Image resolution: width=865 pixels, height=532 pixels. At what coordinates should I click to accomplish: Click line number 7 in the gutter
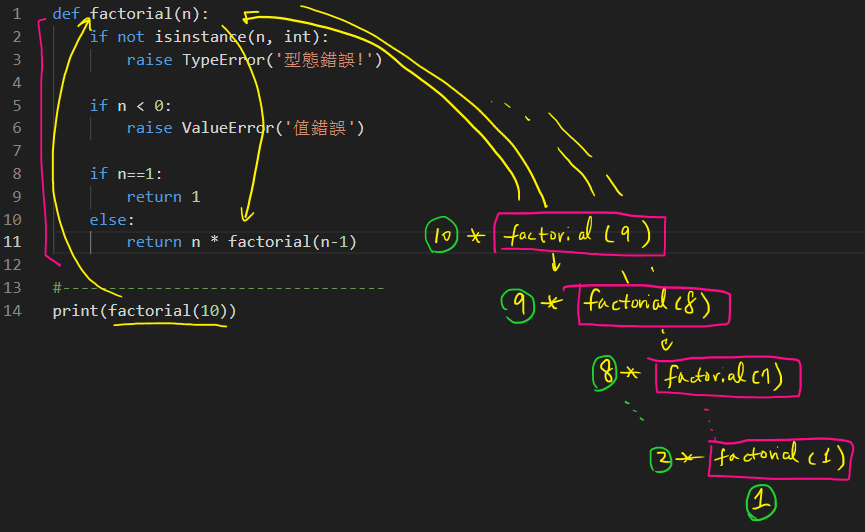point(17,150)
